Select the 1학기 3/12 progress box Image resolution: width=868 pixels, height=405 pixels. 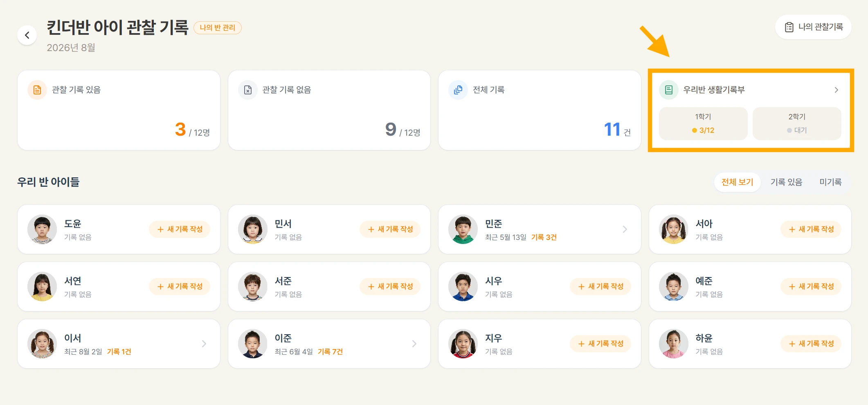pos(703,123)
